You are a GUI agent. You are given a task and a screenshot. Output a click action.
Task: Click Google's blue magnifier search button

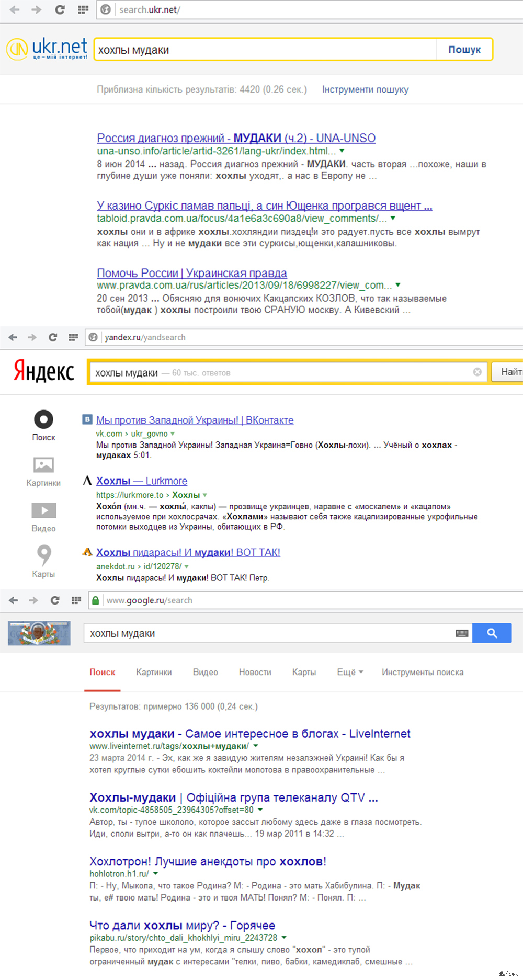click(x=492, y=633)
